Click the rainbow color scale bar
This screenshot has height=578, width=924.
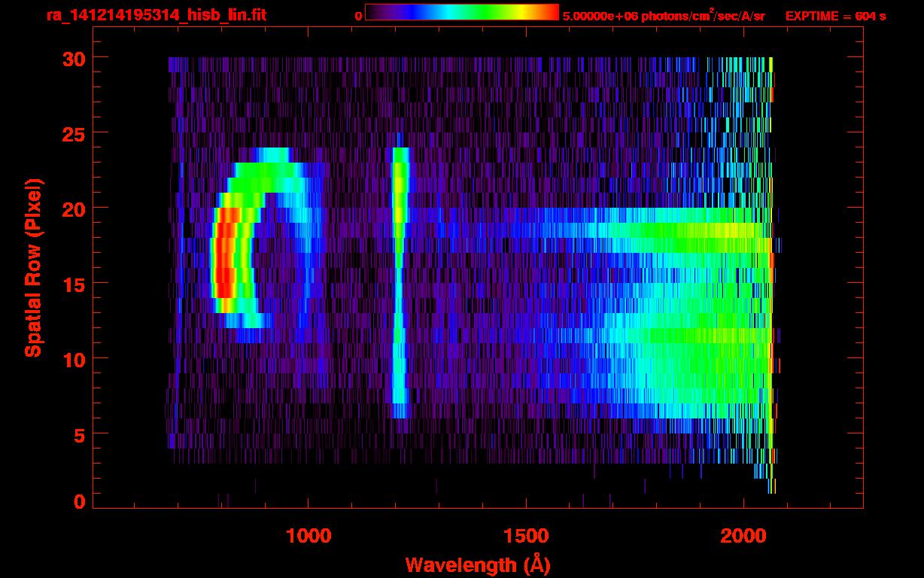pyautogui.click(x=462, y=13)
